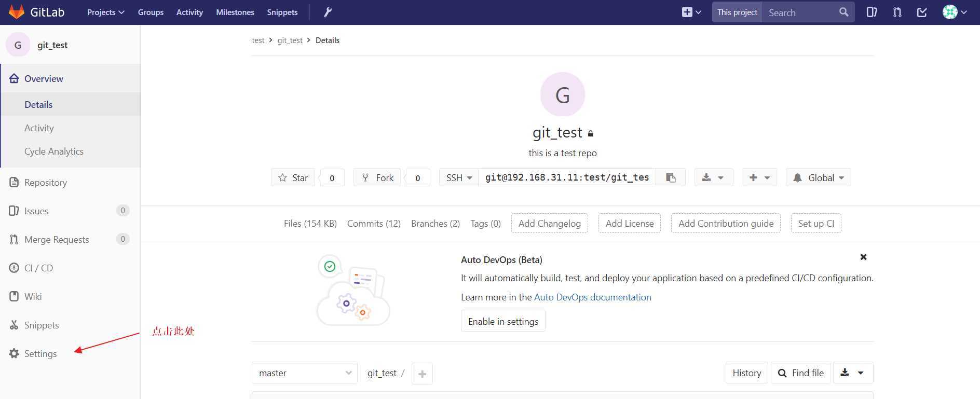
Task: Click Enable in settings button
Action: [x=503, y=321]
